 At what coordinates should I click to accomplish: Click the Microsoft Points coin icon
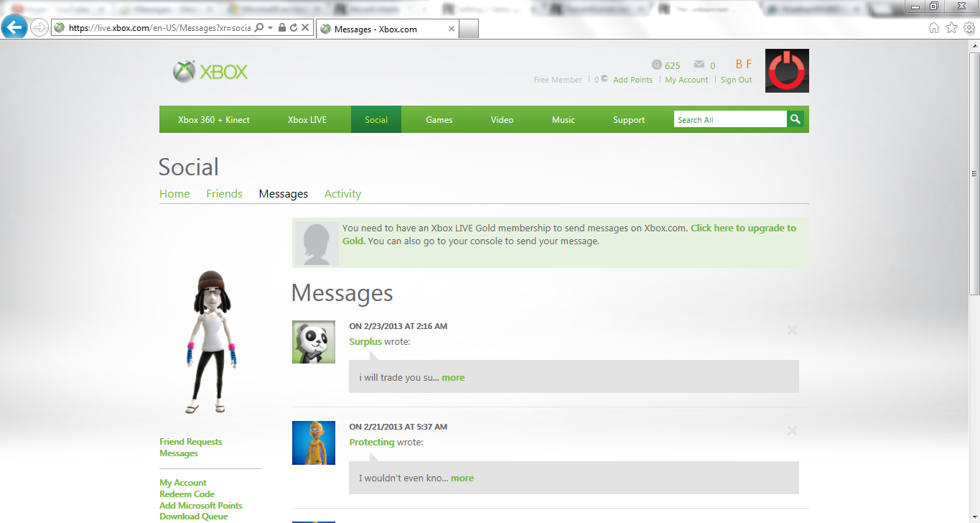pyautogui.click(x=605, y=79)
